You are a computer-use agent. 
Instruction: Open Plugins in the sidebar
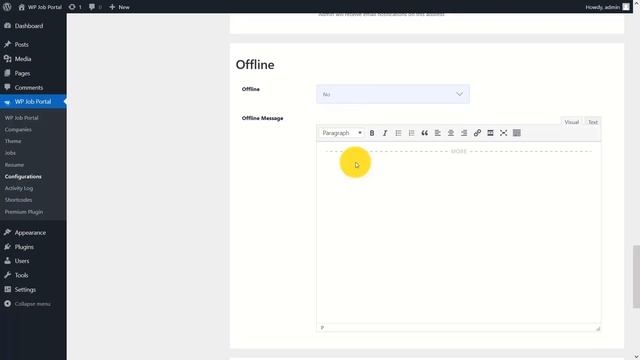tap(33, 247)
